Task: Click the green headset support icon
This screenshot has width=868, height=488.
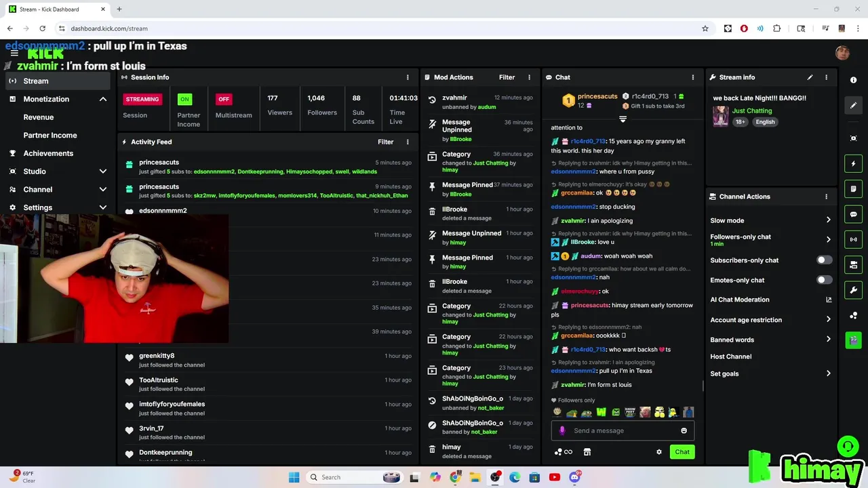Action: pos(848,446)
